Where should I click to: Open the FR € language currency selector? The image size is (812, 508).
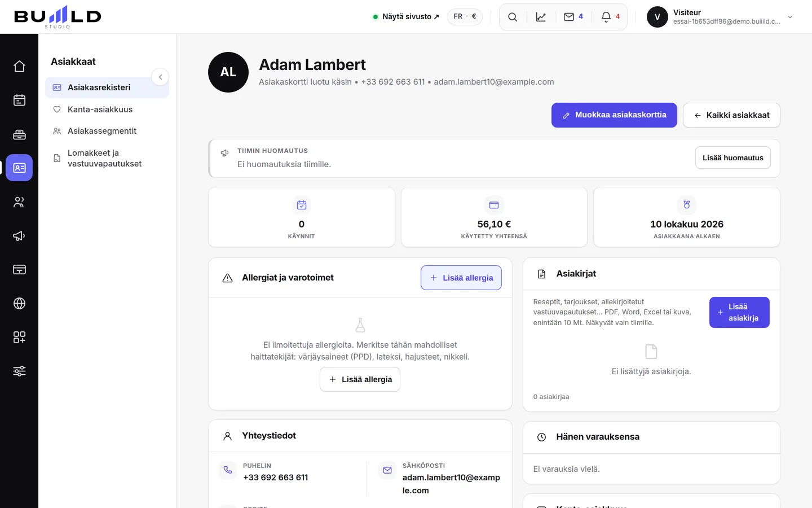465,17
